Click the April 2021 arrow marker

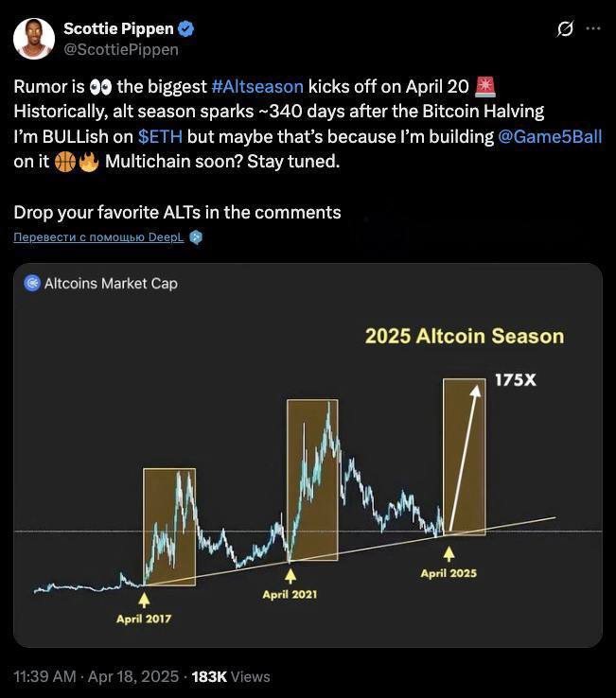pyautogui.click(x=290, y=576)
